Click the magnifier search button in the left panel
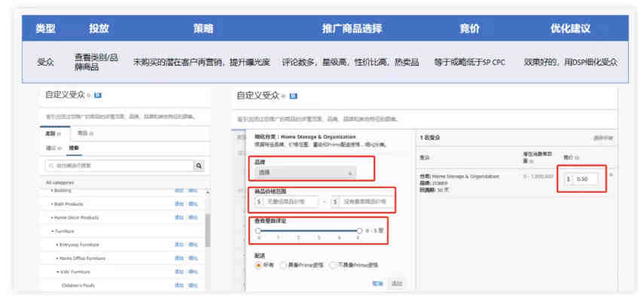 point(199,166)
